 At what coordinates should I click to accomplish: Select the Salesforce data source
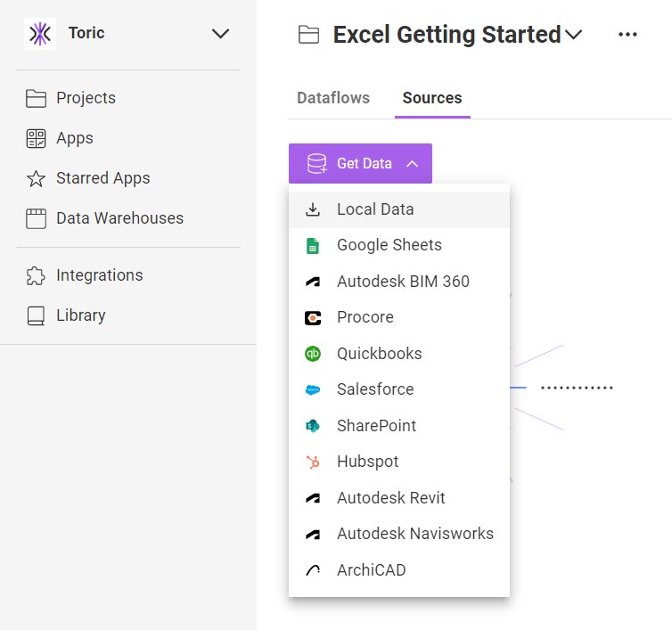(x=375, y=389)
